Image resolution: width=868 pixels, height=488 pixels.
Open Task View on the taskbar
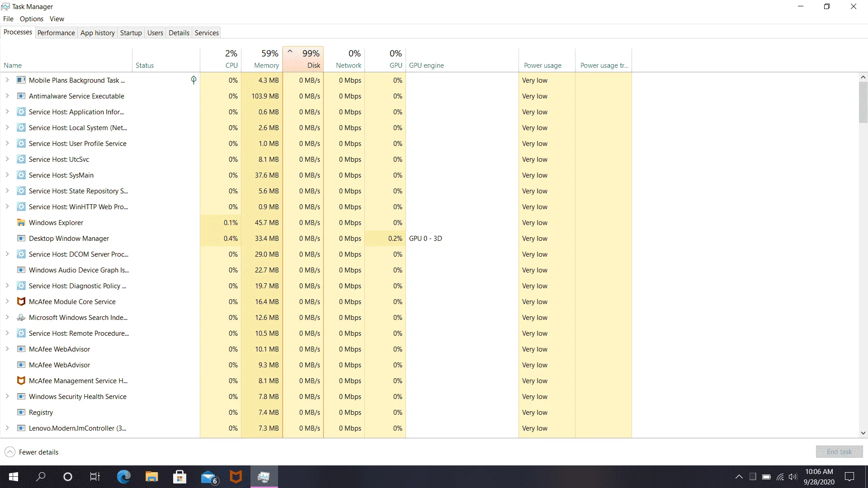tap(95, 477)
